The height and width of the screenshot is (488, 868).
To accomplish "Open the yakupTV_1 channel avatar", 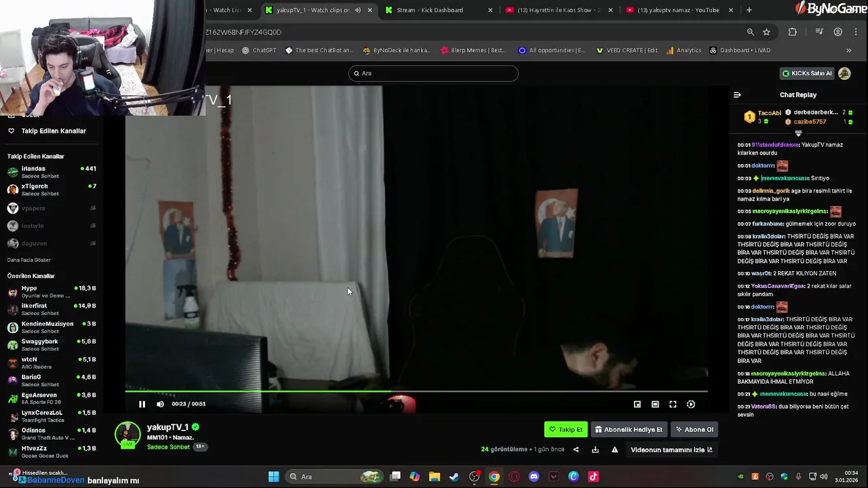I will coord(127,435).
